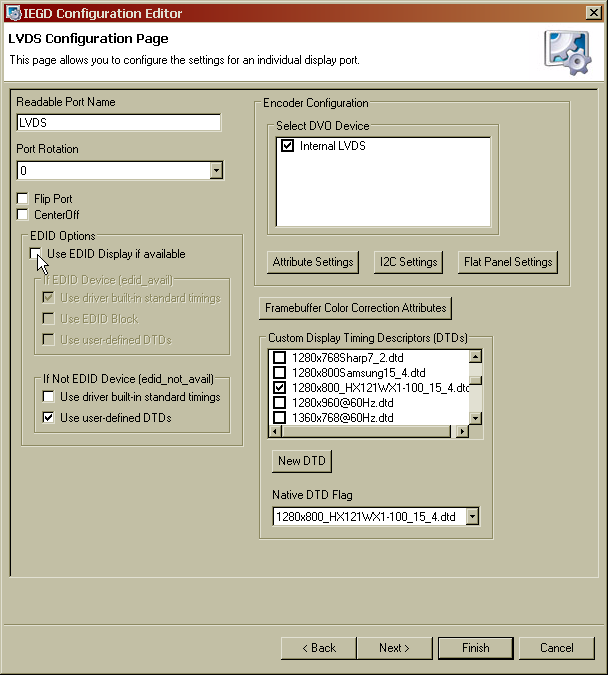Enable the Flip Port checkbox
The width and height of the screenshot is (608, 675).
(22, 198)
